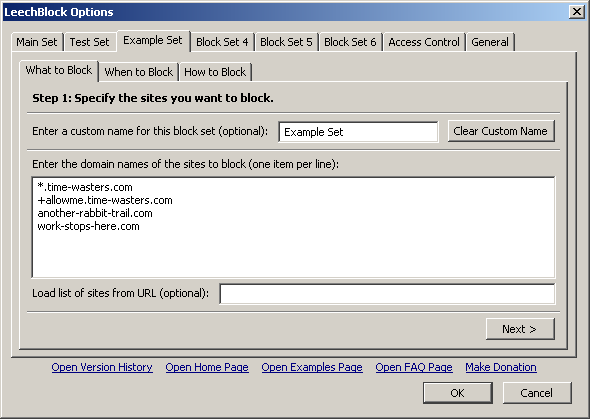Confirm settings with the OK button
Image resolution: width=590 pixels, height=419 pixels.
[458, 393]
